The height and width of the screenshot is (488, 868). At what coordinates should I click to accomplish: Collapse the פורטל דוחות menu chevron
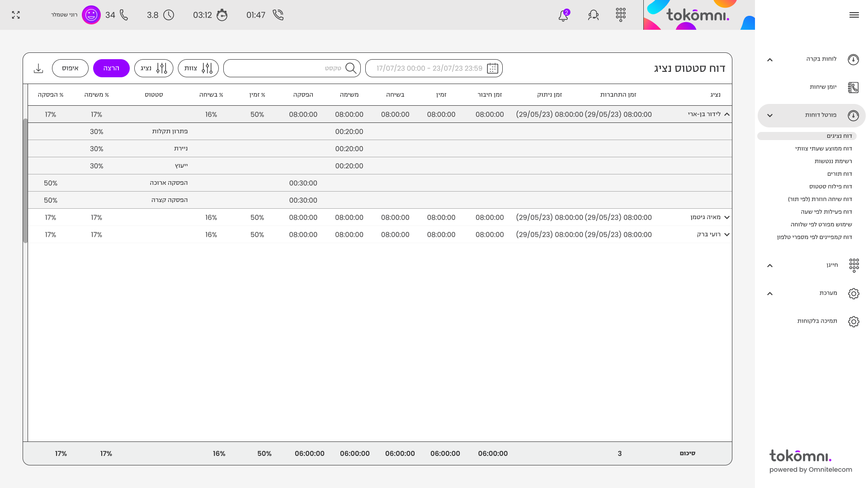pos(770,116)
